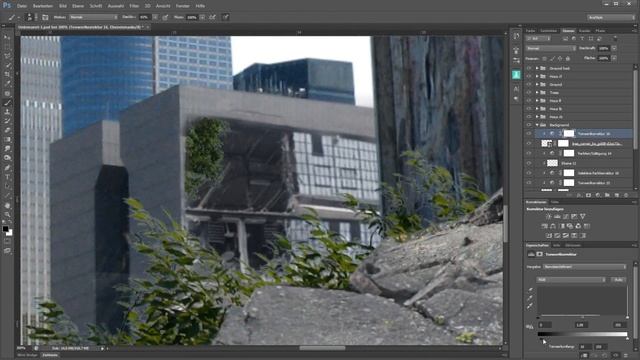
Task: Add a Curves adjustment
Action: [x=566, y=216]
